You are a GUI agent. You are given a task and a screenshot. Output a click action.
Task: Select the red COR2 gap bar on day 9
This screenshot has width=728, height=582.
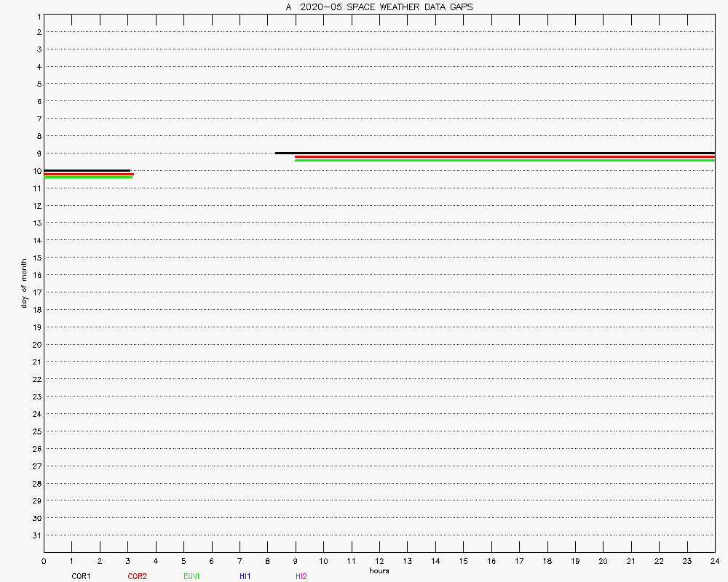(505, 156)
